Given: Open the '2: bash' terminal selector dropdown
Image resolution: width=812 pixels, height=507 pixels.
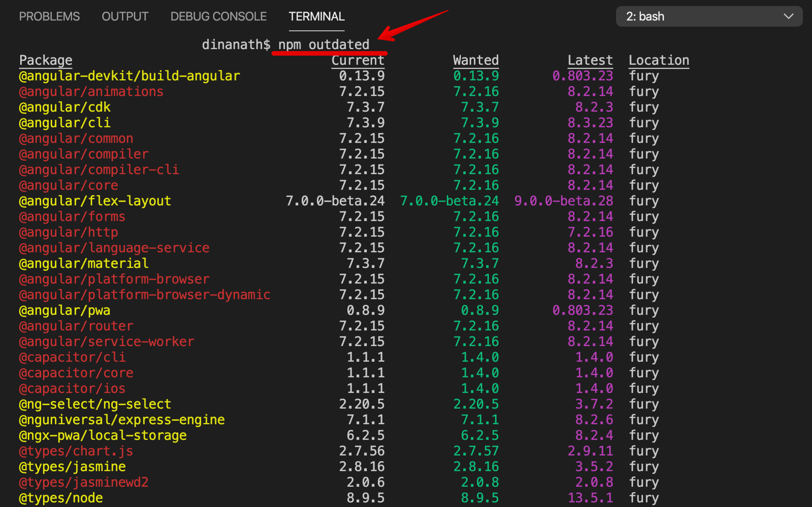Looking at the screenshot, I should coord(708,16).
